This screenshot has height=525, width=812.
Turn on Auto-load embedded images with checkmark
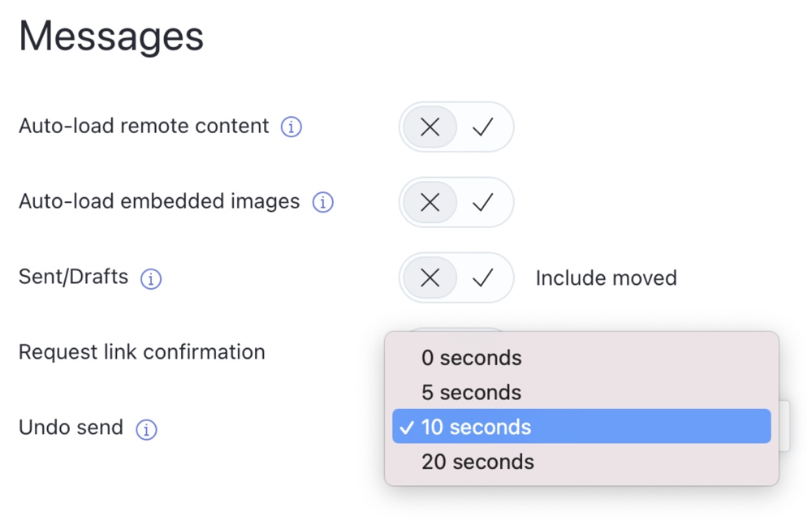(482, 202)
